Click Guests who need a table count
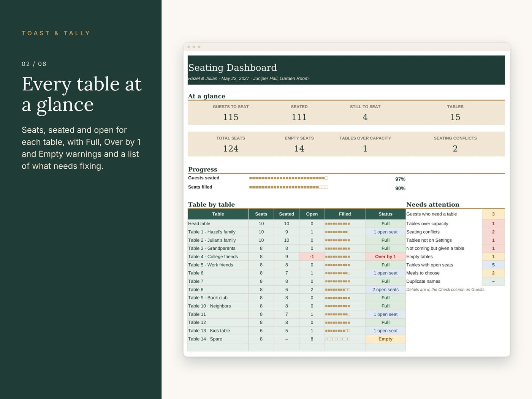Viewport: 532px width, 399px height. [493, 214]
